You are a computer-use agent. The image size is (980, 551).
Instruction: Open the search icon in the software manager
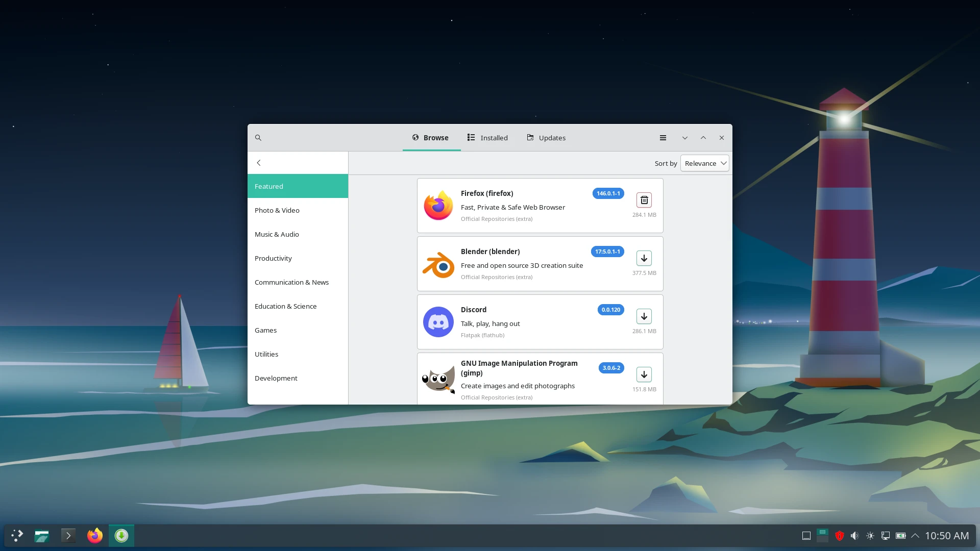click(258, 137)
